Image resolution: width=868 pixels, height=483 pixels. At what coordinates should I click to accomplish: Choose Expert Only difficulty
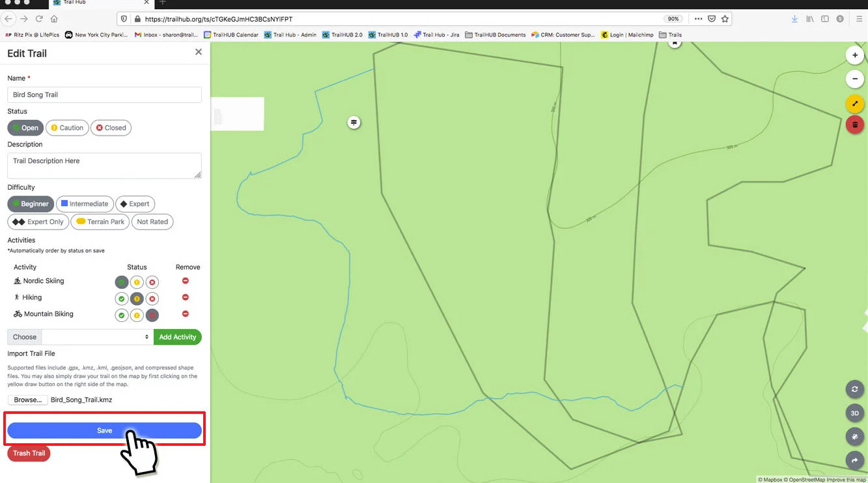[38, 222]
